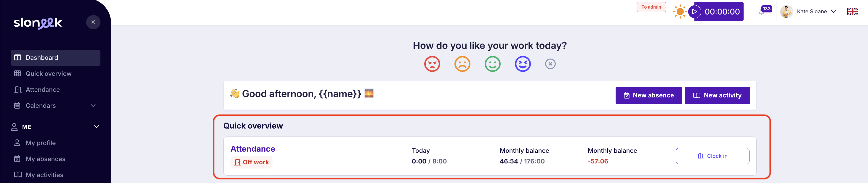Dismiss the work mood survey
Viewport: 868px width, 183px height.
[x=550, y=64]
